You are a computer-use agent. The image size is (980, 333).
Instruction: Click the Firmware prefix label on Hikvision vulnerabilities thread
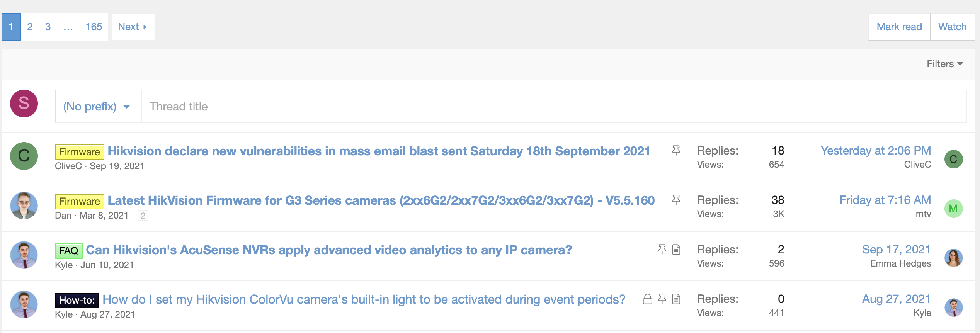tap(79, 152)
